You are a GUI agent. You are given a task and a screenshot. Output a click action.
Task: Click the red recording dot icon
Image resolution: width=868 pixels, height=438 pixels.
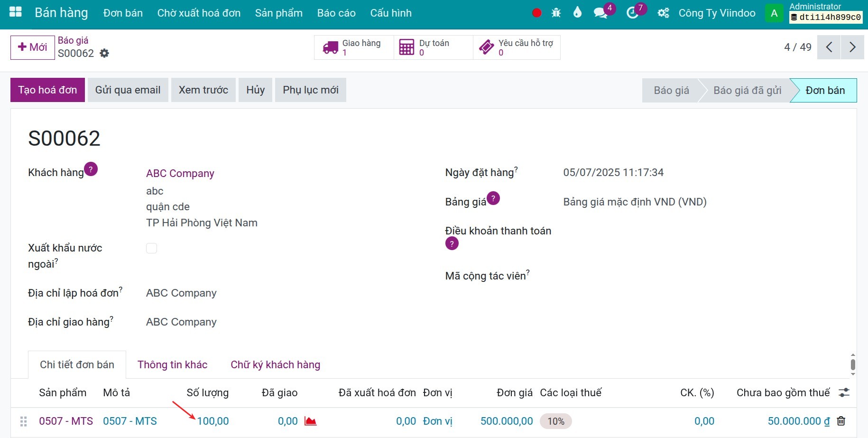[536, 13]
